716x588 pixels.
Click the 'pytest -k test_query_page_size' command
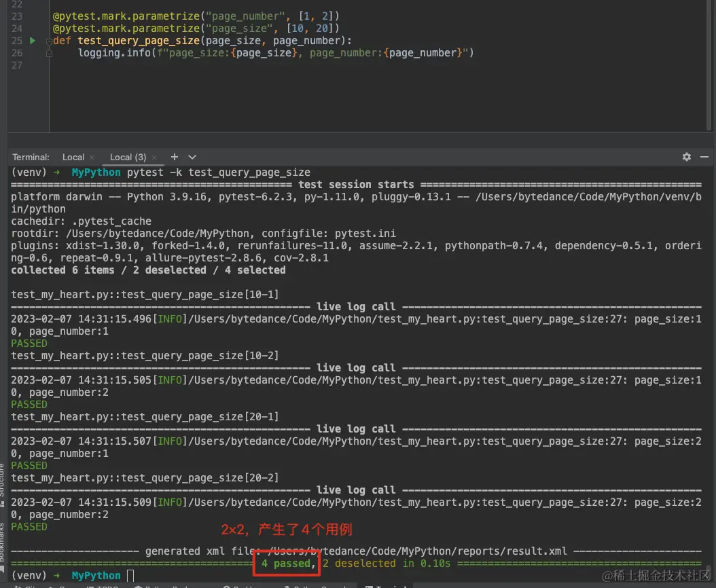218,172
